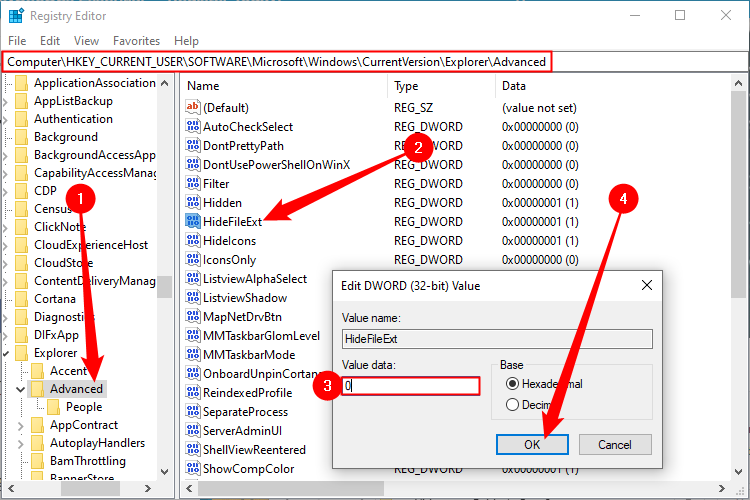Image resolution: width=750 pixels, height=500 pixels.
Task: Select the AutoCheckSelect registry value icon
Action: (x=194, y=126)
